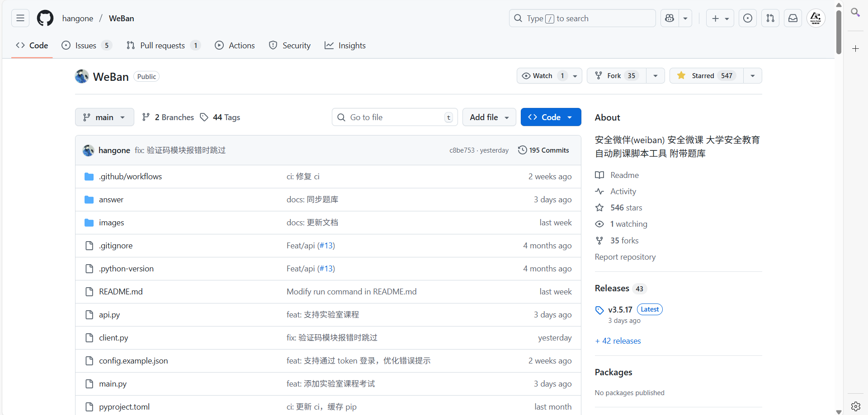This screenshot has width=868, height=415.
Task: Open the pull requests icon in header
Action: tap(770, 19)
